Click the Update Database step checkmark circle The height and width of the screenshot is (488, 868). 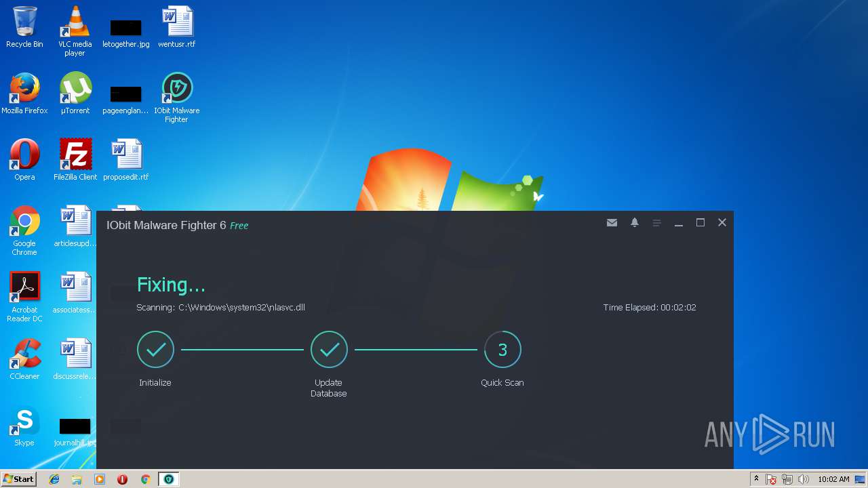point(329,350)
